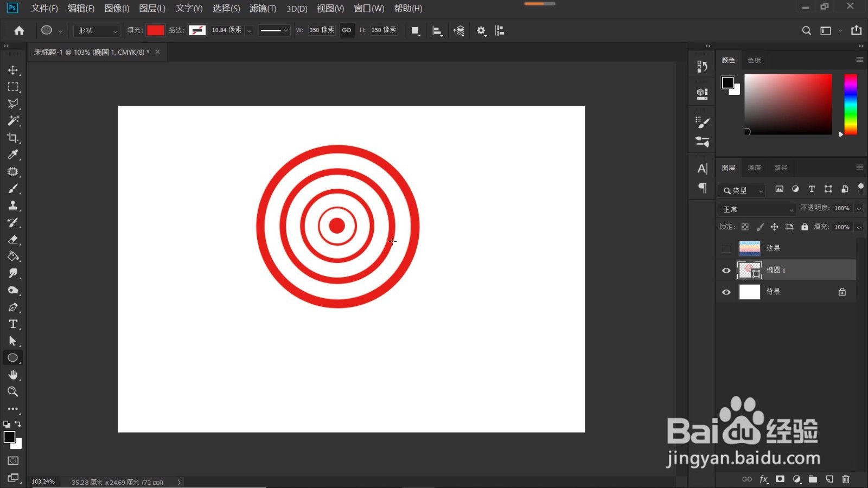This screenshot has height=488, width=868.
Task: Open shape geometry gear settings
Action: [481, 31]
